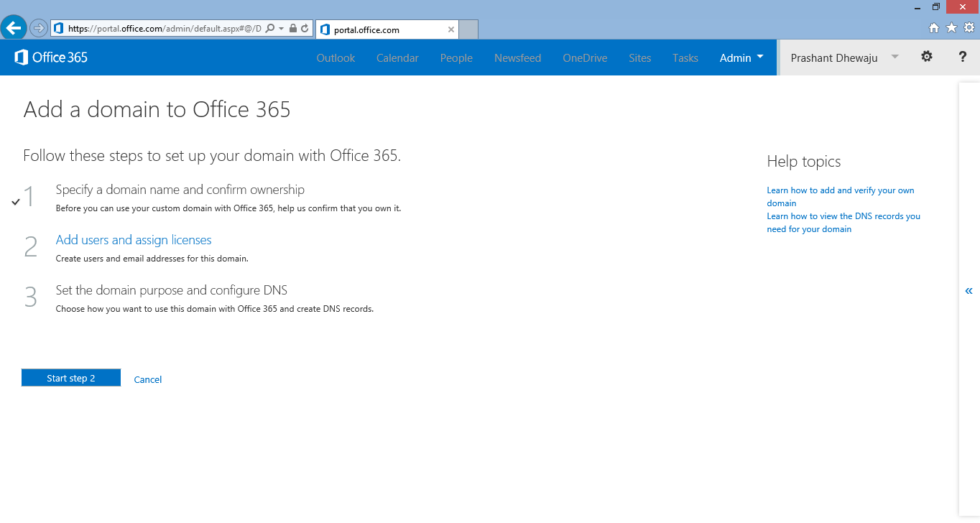980x523 pixels.
Task: Open Tasks in the navigation bar
Action: 685,58
